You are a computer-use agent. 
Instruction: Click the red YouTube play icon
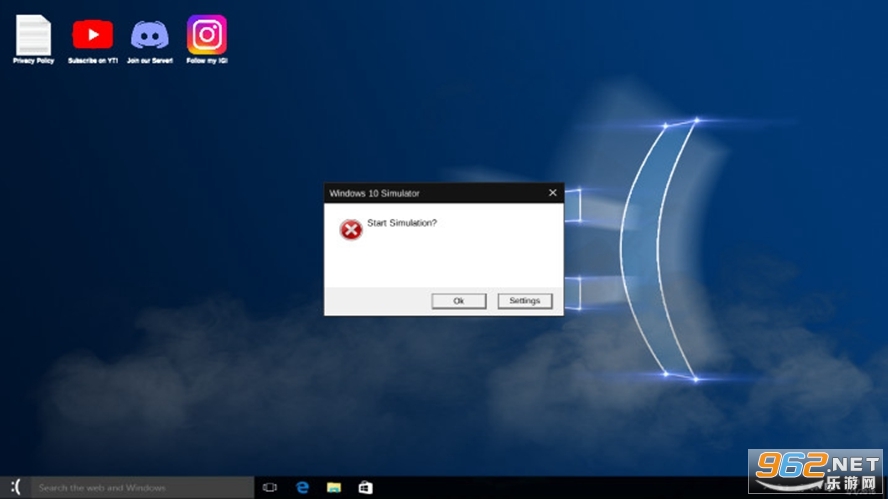(x=92, y=35)
